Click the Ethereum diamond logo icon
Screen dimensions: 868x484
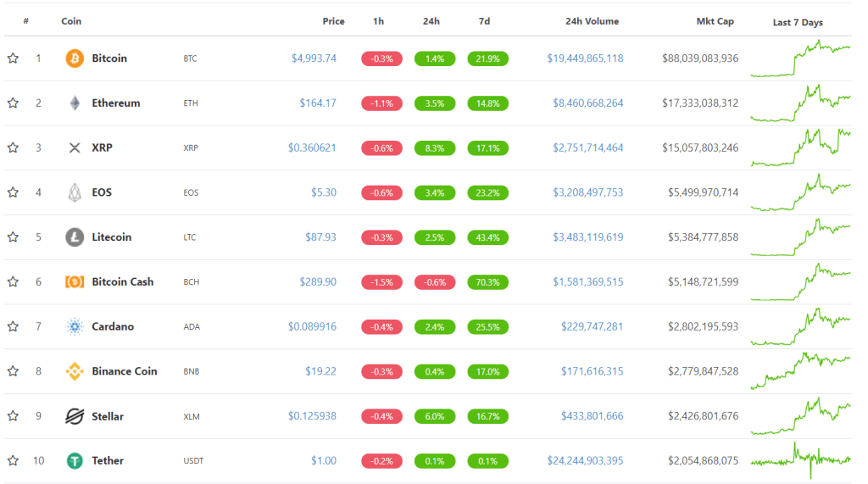(75, 103)
